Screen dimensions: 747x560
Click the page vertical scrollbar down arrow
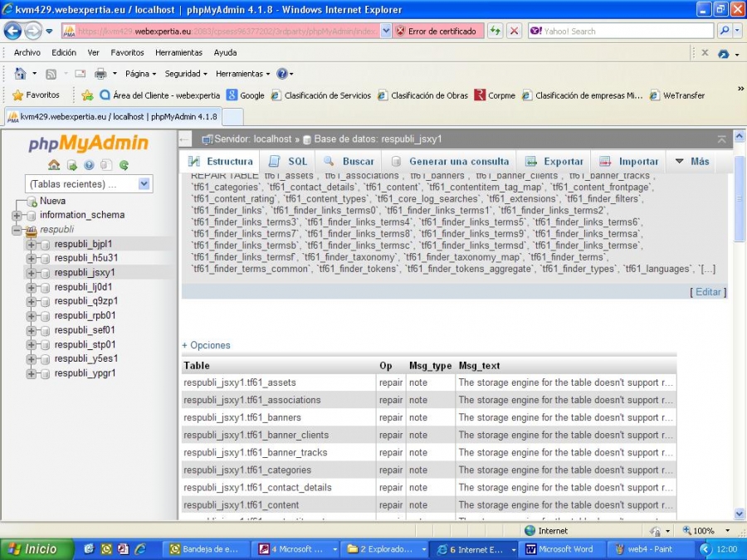(740, 514)
